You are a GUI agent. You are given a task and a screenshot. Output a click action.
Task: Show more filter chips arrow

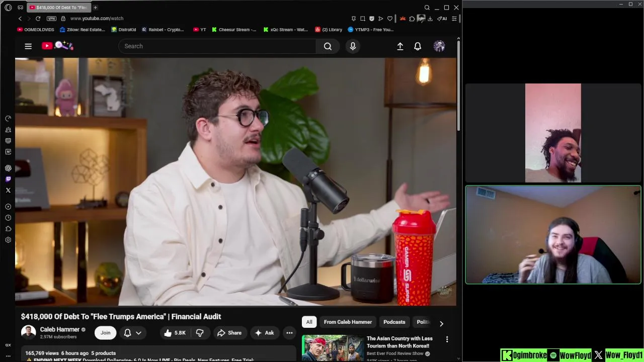point(441,323)
